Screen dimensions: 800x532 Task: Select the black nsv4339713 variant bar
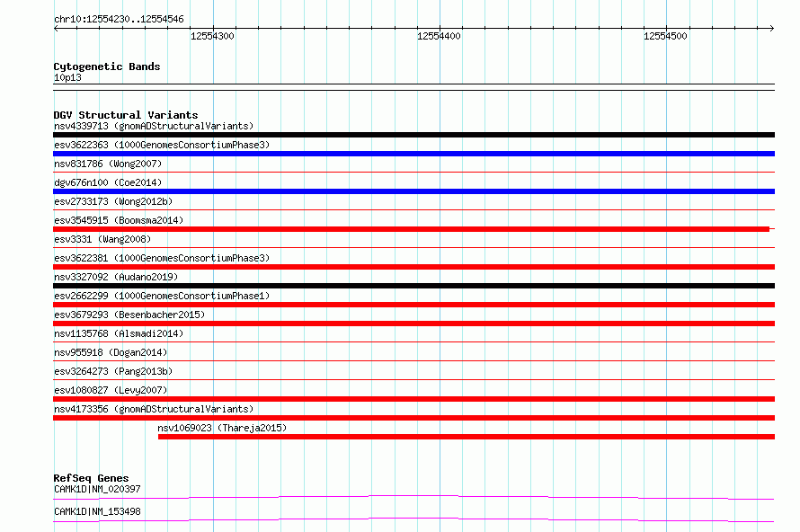click(413, 135)
